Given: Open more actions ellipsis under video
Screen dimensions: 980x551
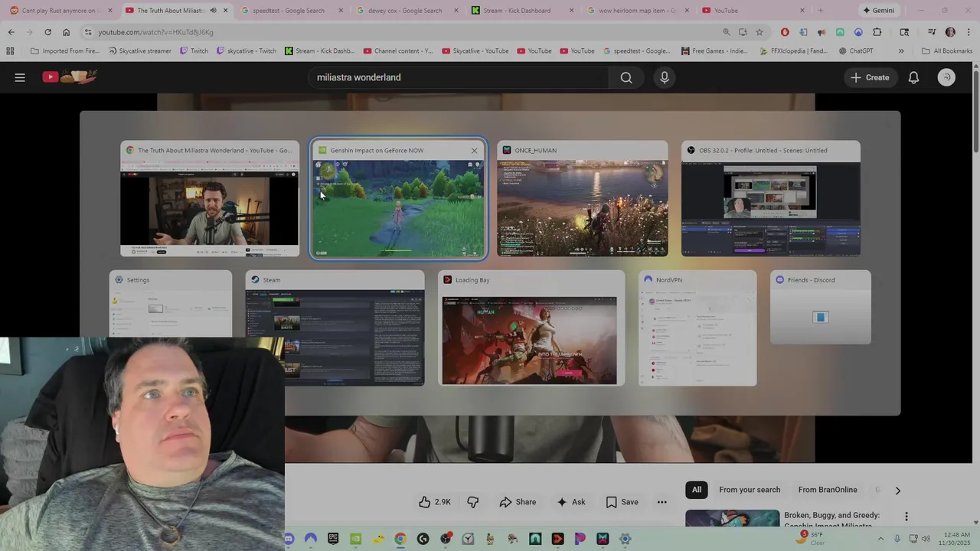Looking at the screenshot, I should point(662,502).
